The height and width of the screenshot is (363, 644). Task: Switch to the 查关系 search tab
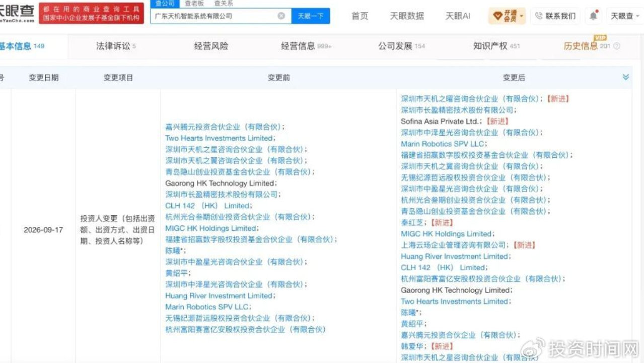[x=224, y=4]
